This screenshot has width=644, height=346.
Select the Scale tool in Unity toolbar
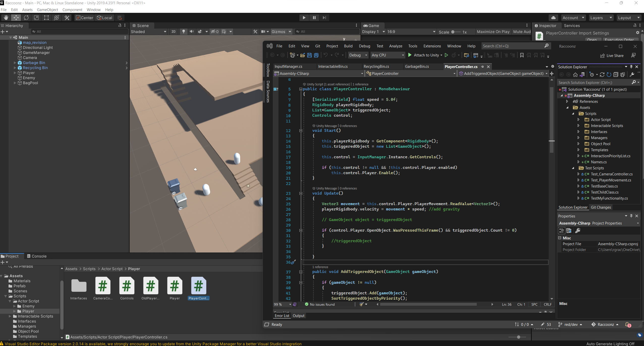(36, 18)
